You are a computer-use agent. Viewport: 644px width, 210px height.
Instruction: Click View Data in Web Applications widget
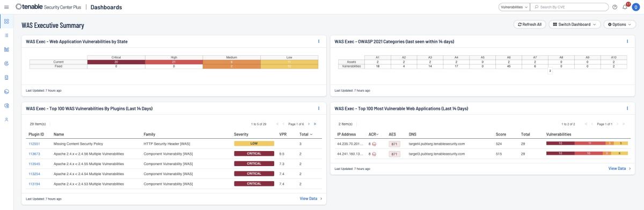click(x=619, y=168)
